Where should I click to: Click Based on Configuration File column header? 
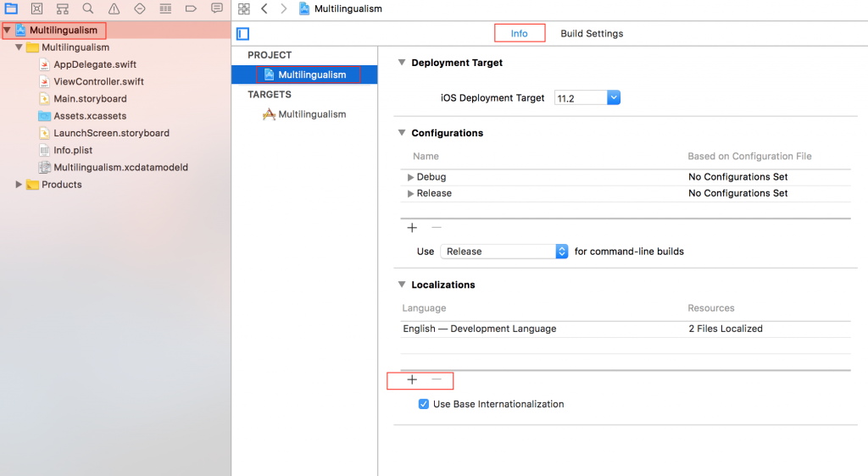tap(749, 157)
